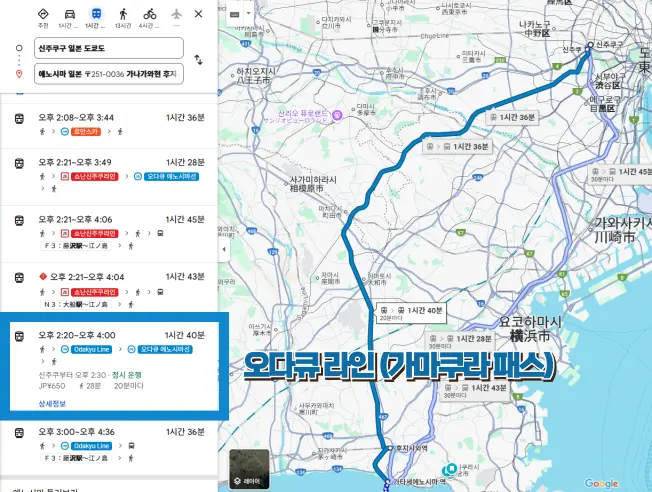This screenshot has width=652, height=492.
Task: Click the 오다큐 에노시마선 badge in 2:21–3:49 route
Action: (171, 176)
